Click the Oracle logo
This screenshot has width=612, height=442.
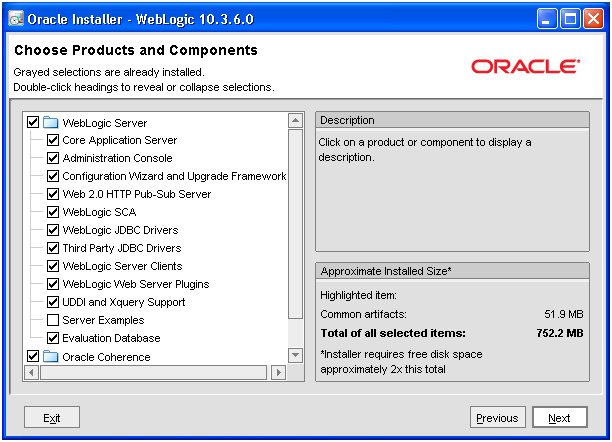click(x=525, y=66)
